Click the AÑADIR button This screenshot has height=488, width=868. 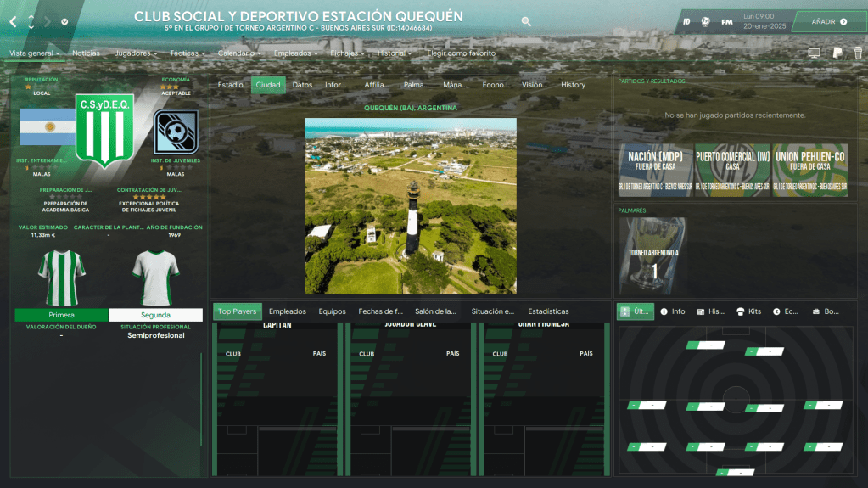pos(829,22)
